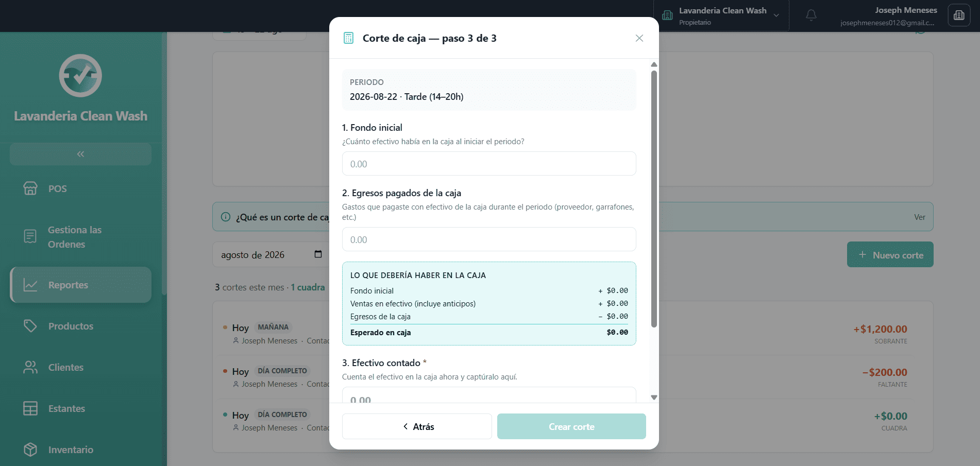Image resolution: width=980 pixels, height=466 pixels.
Task: Click the Nuevo corte button
Action: click(890, 254)
